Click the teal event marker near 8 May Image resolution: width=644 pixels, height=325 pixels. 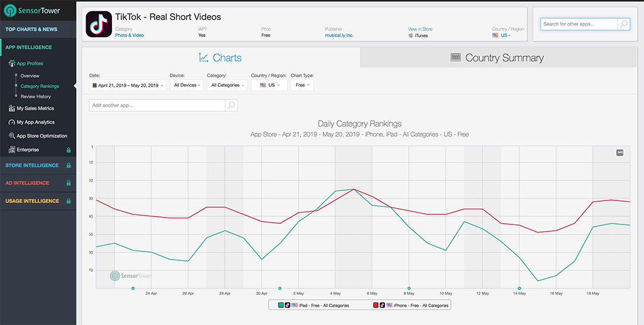coord(409,289)
